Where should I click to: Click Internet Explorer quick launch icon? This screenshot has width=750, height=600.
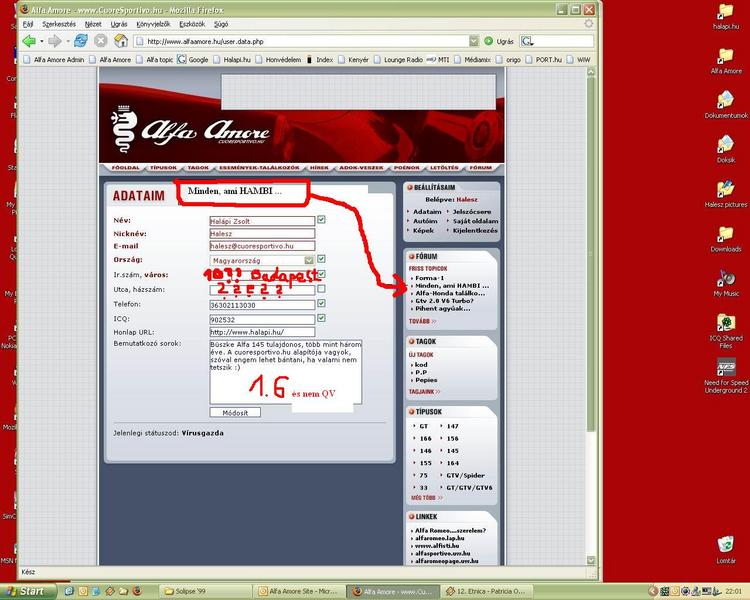69,591
